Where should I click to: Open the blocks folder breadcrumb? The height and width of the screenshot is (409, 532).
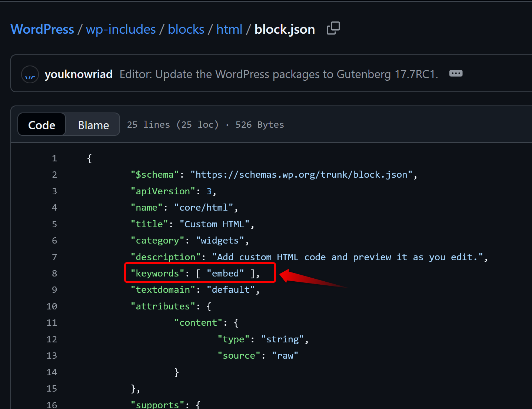tap(186, 29)
